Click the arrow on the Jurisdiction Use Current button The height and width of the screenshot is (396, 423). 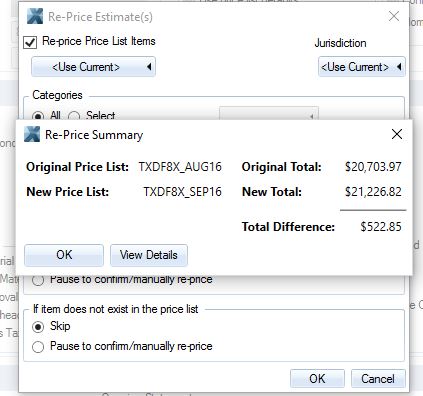pyautogui.click(x=399, y=67)
